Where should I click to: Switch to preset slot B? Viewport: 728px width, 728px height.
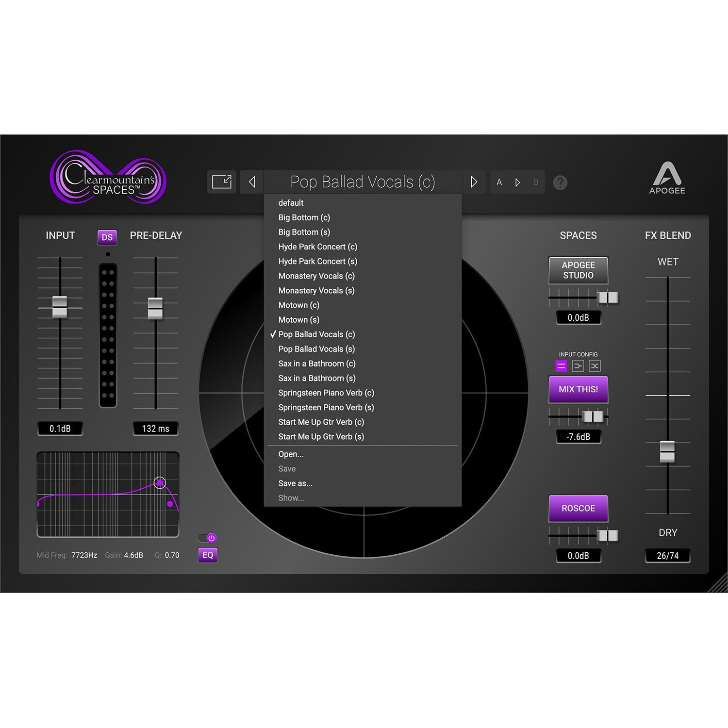(535, 182)
